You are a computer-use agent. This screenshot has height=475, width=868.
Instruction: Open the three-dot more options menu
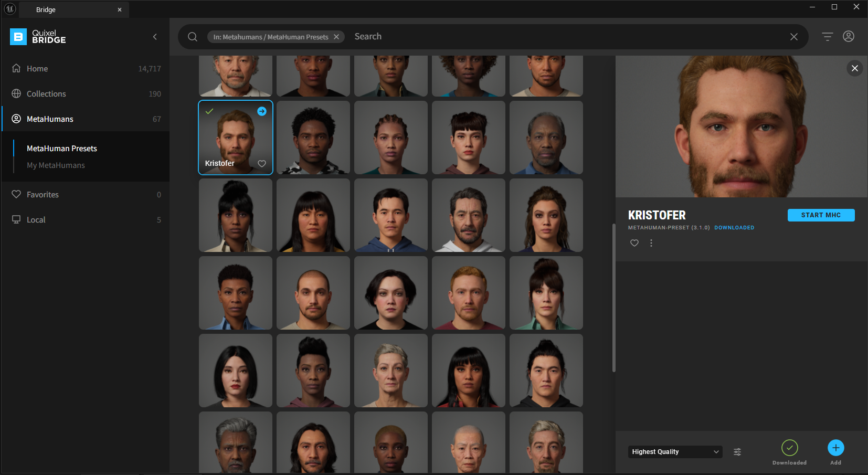651,243
